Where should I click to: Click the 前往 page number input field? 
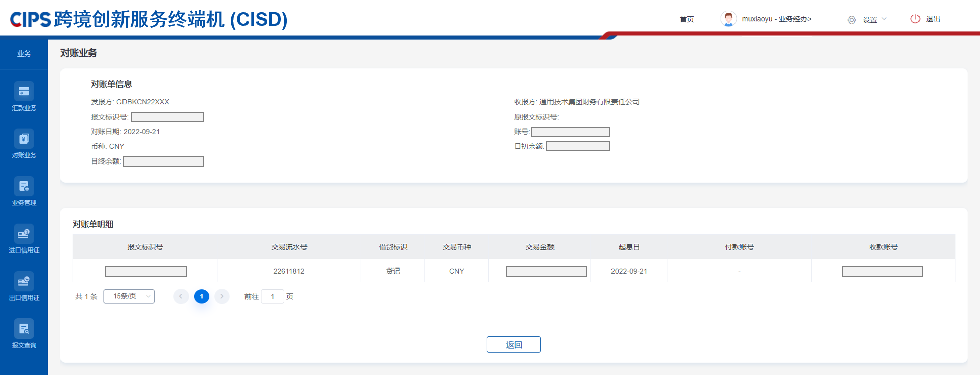tap(272, 297)
